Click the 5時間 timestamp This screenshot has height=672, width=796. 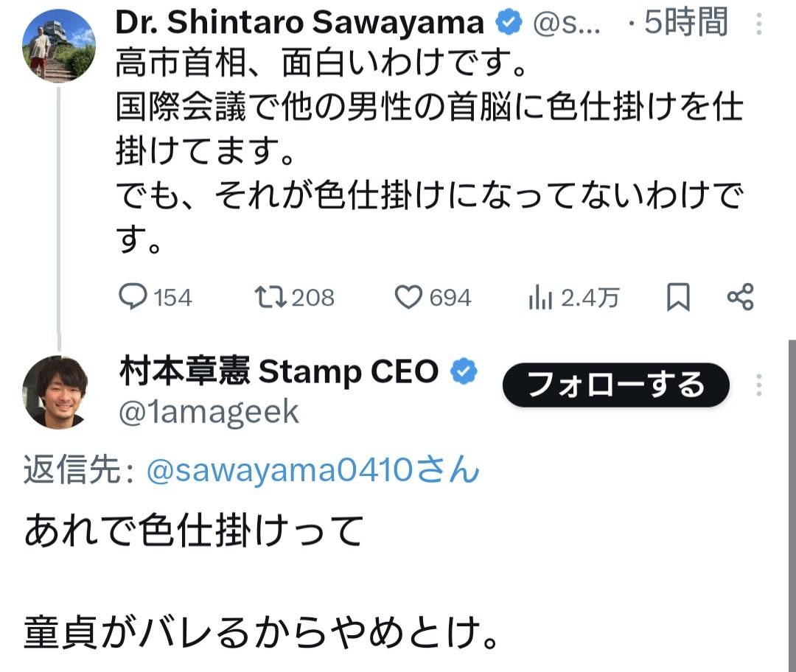[685, 24]
